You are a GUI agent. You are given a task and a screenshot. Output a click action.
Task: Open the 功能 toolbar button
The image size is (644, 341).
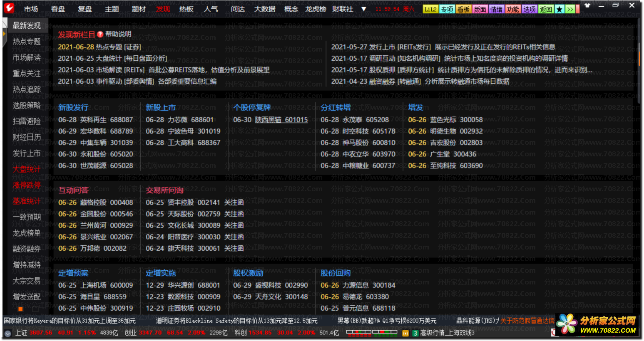click(x=513, y=9)
